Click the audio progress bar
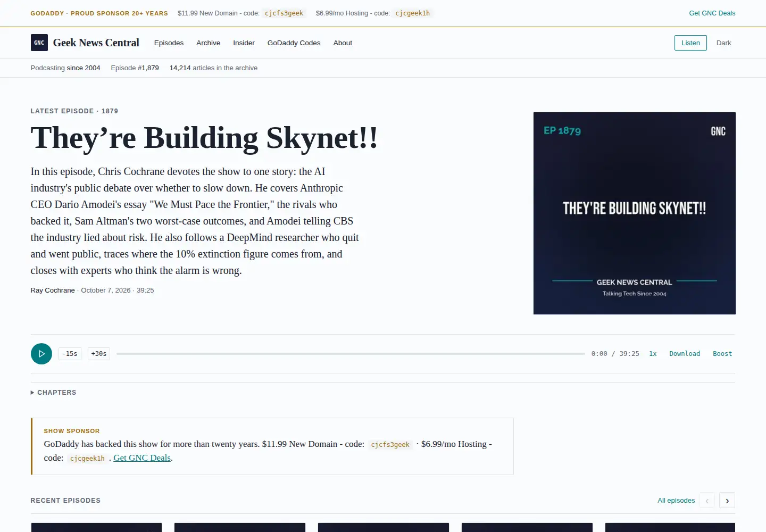The height and width of the screenshot is (532, 766). 351,354
